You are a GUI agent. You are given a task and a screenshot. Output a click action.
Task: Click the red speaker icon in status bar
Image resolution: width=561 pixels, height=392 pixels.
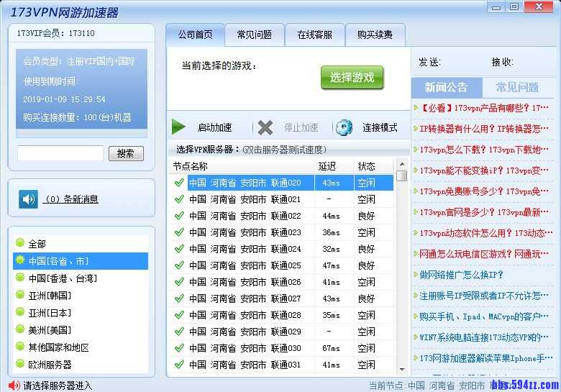(x=14, y=386)
